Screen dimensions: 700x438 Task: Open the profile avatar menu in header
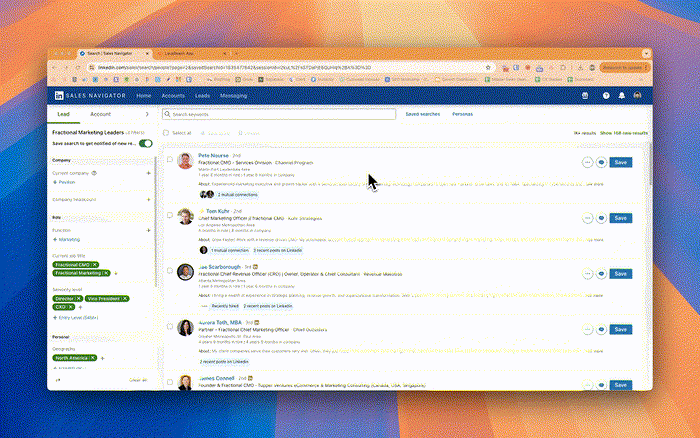coord(638,96)
